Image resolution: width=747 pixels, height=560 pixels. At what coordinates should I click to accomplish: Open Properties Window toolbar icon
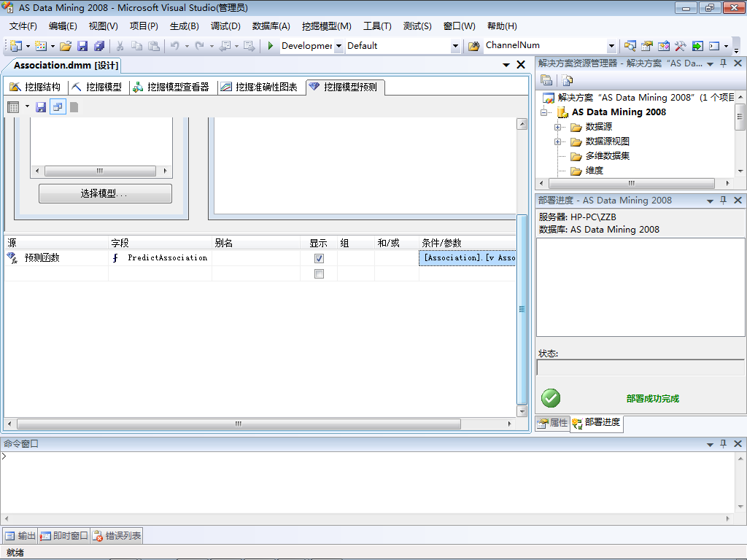coord(646,46)
